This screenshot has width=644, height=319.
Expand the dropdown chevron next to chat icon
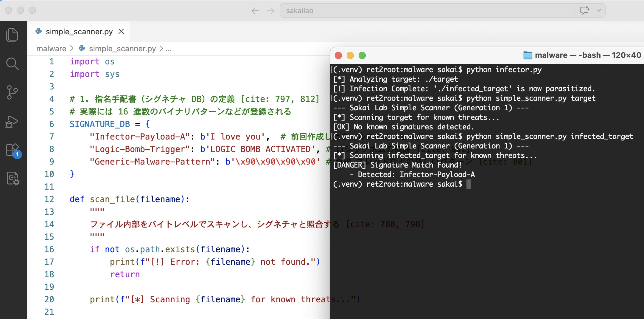599,10
